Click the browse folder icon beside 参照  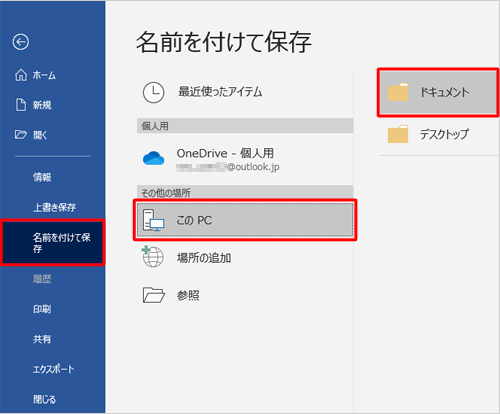tap(153, 295)
